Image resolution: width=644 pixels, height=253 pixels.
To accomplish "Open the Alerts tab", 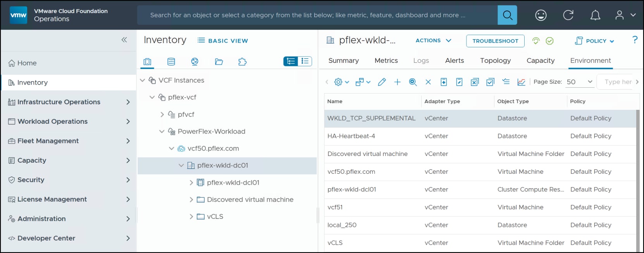I will tap(455, 61).
